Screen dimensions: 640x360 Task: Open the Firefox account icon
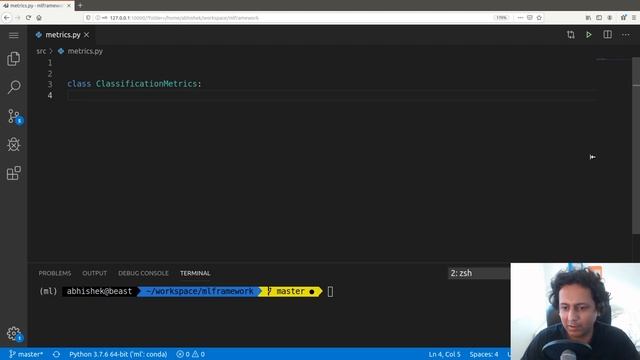(609, 18)
